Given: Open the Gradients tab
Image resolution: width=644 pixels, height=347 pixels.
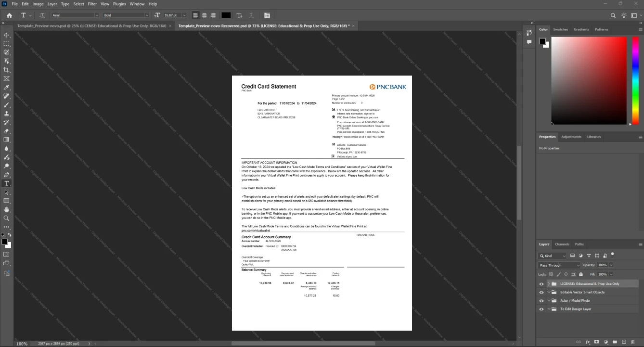Looking at the screenshot, I should click(x=581, y=29).
